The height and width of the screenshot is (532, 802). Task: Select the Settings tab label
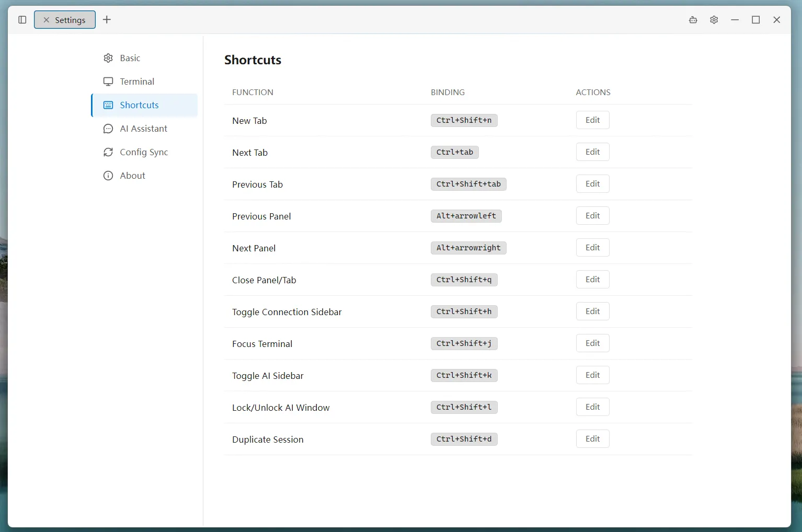pos(70,20)
